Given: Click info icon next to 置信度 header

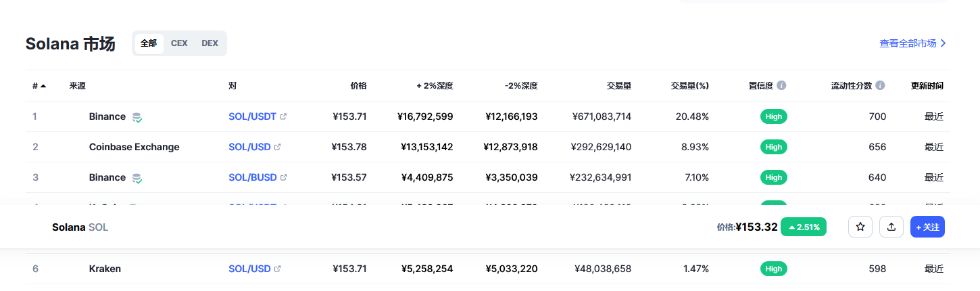Looking at the screenshot, I should click(x=781, y=86).
